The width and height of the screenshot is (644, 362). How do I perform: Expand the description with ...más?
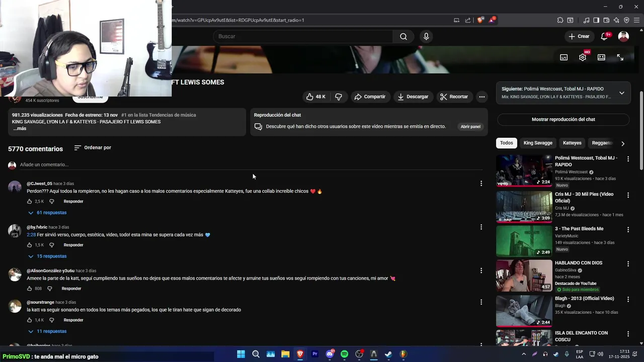[x=20, y=129]
